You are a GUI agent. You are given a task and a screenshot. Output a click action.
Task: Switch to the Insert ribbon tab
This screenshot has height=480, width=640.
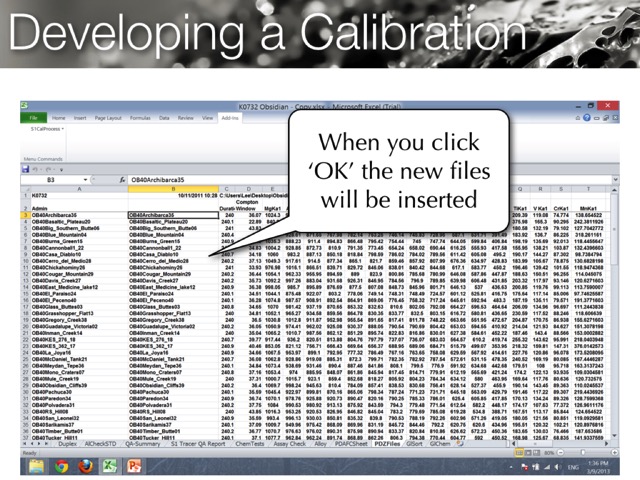click(x=80, y=118)
